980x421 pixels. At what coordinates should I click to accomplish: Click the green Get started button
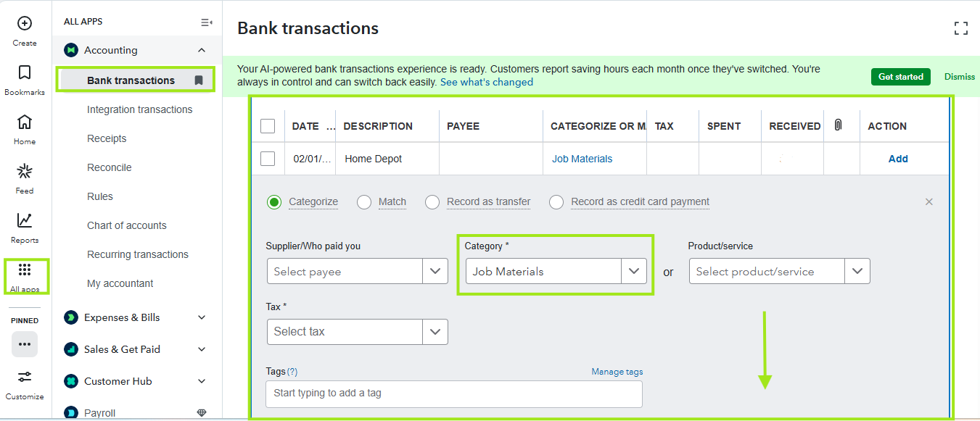pyautogui.click(x=900, y=77)
